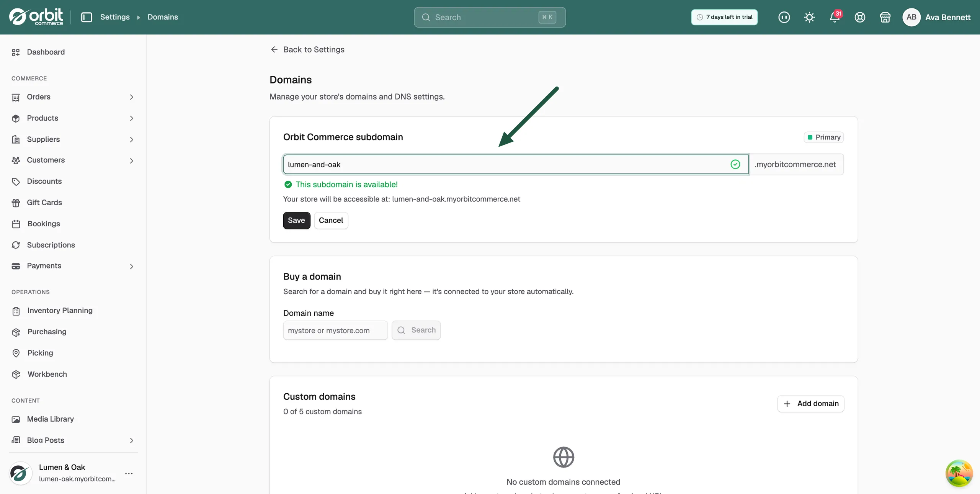Expand the Suppliers submenu chevron

pos(131,139)
